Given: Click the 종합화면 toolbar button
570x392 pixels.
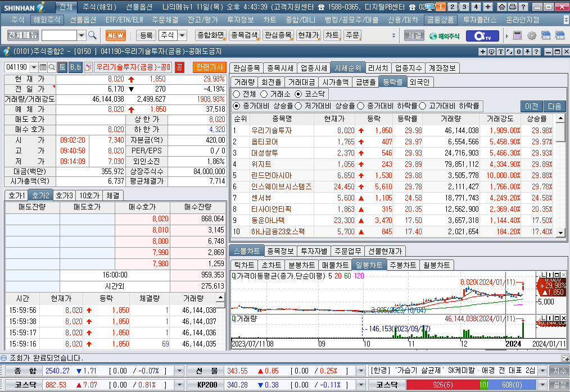Looking at the screenshot, I should point(210,35).
